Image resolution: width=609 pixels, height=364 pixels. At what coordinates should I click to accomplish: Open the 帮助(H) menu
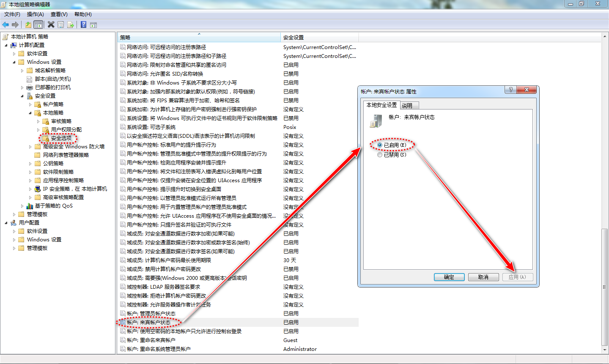[83, 14]
